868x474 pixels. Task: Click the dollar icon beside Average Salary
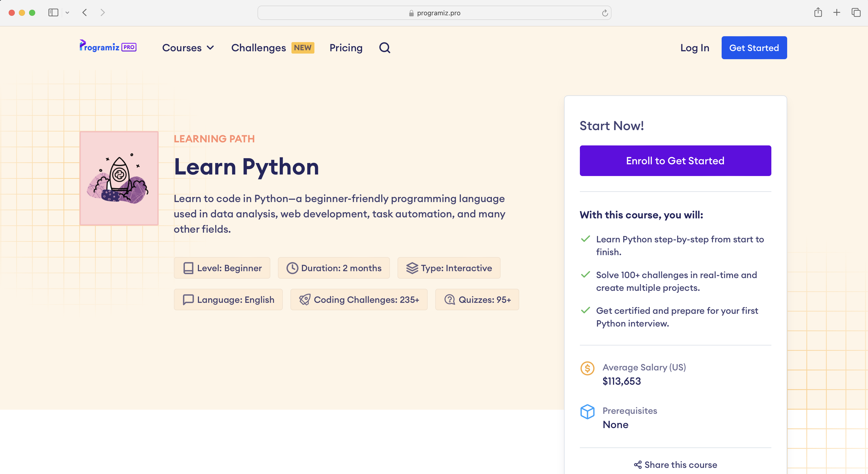tap(587, 368)
